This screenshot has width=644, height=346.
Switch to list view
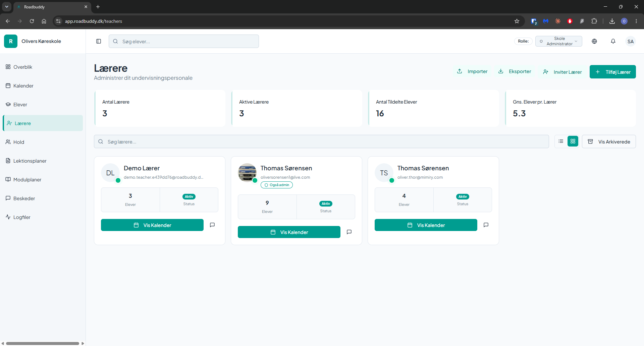[x=561, y=141]
